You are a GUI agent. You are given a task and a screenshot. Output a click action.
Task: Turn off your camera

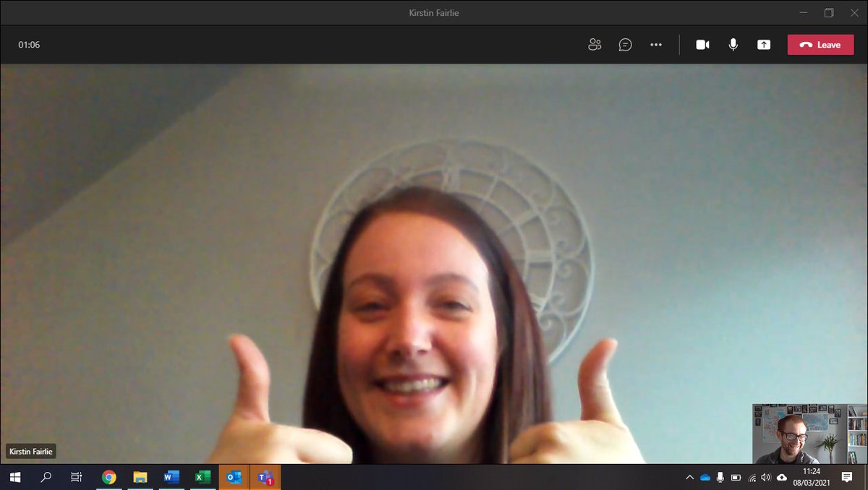(x=702, y=44)
